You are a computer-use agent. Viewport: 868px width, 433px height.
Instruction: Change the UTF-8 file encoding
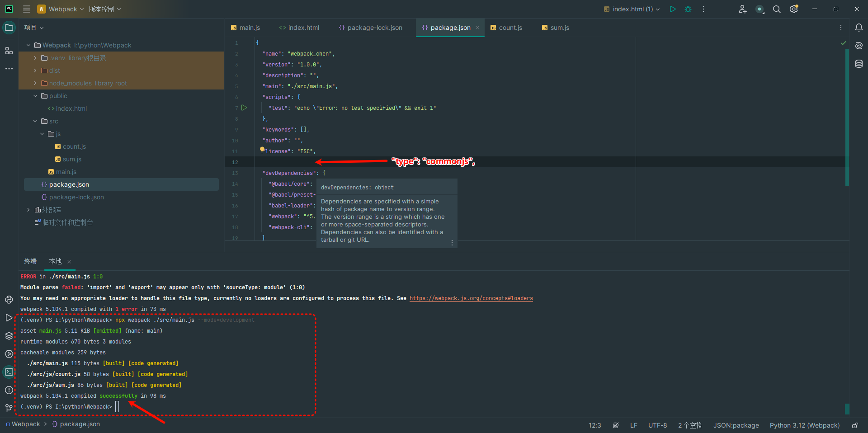(x=658, y=425)
